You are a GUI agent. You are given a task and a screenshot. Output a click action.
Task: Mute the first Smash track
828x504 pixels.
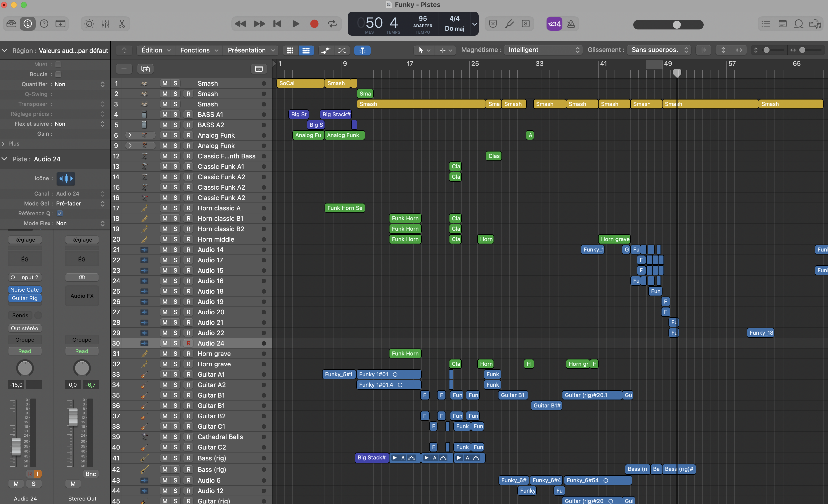point(165,83)
